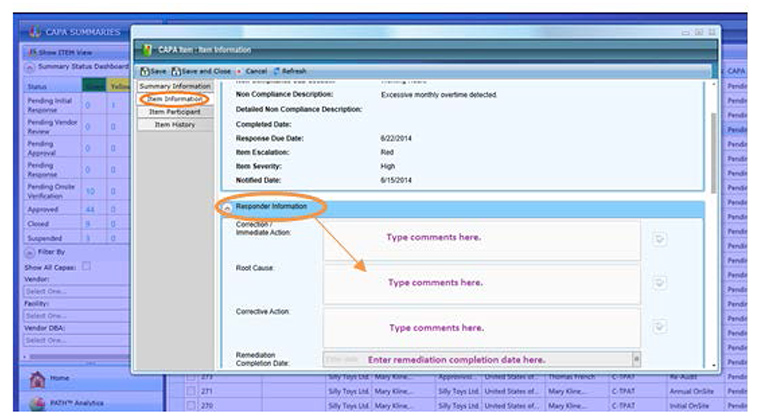Click the Response Due Date value 6/22/2014
760x420 pixels.
click(396, 139)
